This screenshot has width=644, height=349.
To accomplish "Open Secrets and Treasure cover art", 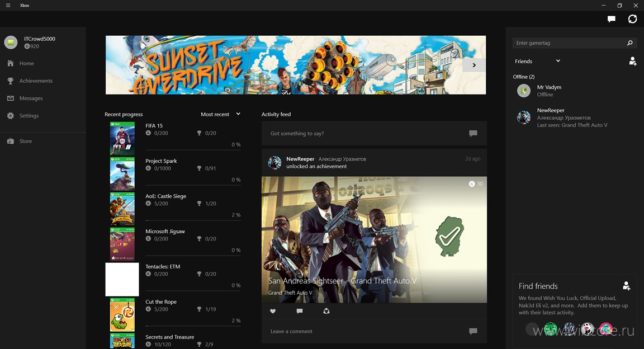I will click(x=122, y=341).
